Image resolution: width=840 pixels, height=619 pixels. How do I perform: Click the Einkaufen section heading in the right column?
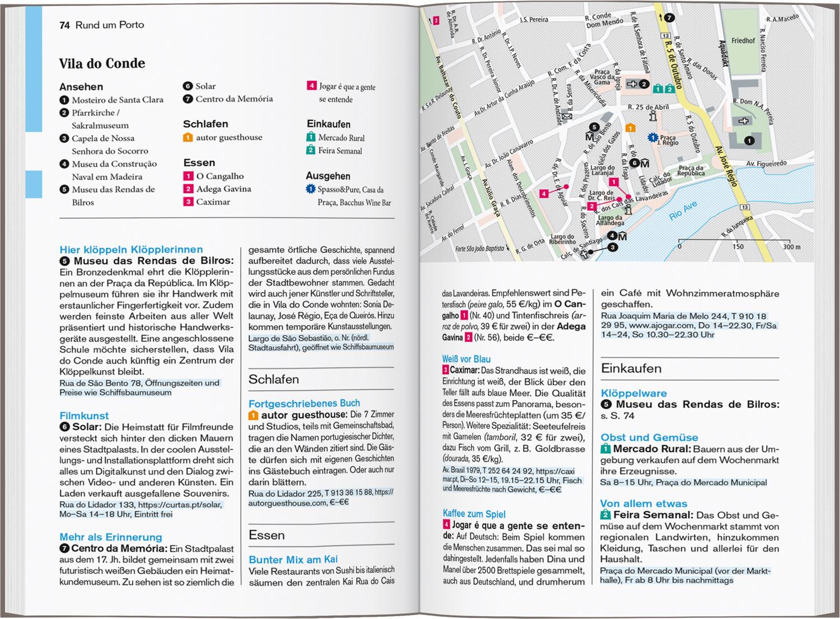[631, 369]
